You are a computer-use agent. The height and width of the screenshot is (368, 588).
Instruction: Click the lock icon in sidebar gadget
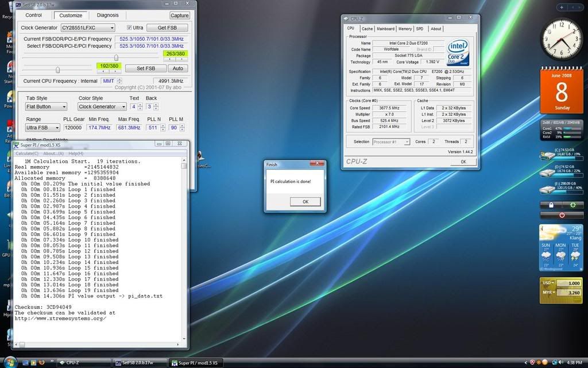[x=551, y=205]
